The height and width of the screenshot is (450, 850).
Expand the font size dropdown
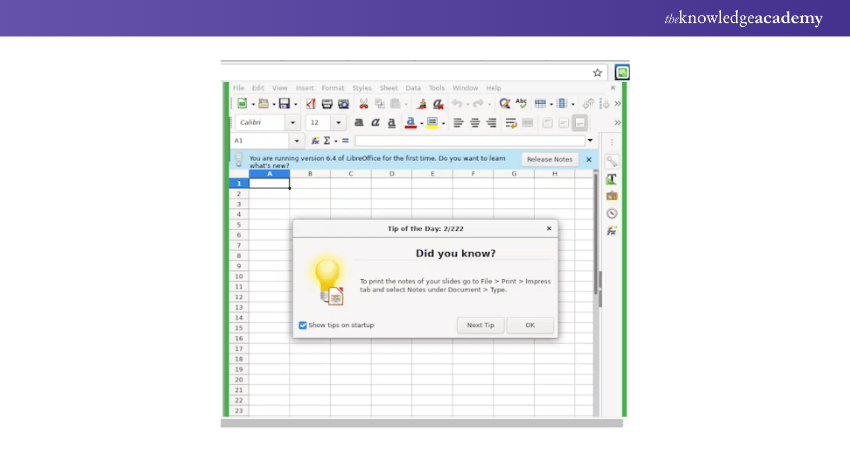[339, 123]
